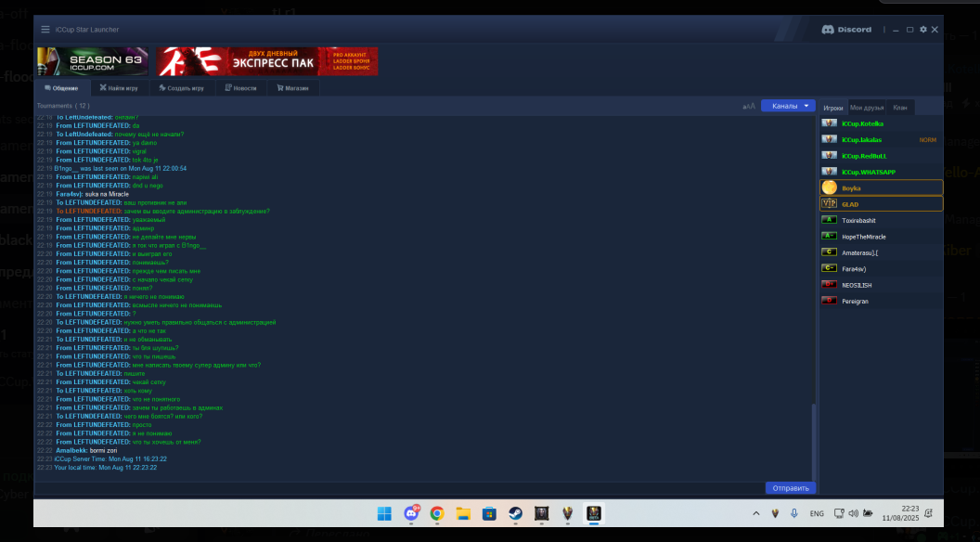Click Fara4sv) nickname in chat message
980x542 pixels.
69,194
